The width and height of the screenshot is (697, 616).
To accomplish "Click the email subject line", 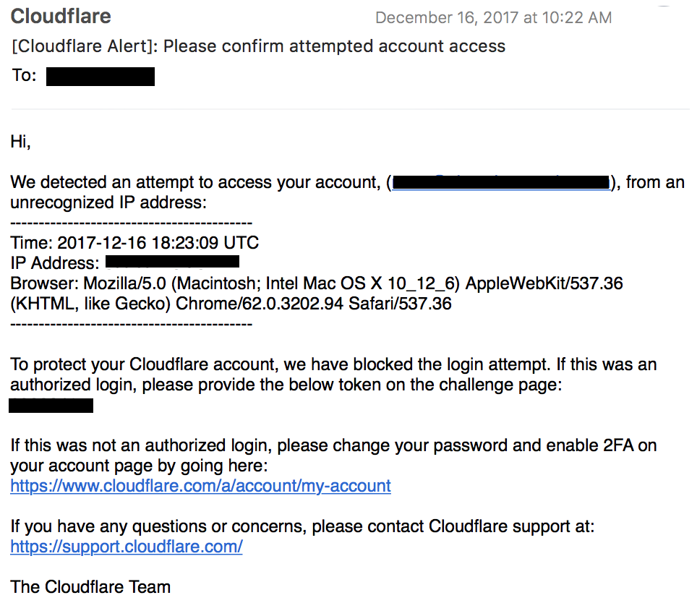I will click(x=258, y=46).
